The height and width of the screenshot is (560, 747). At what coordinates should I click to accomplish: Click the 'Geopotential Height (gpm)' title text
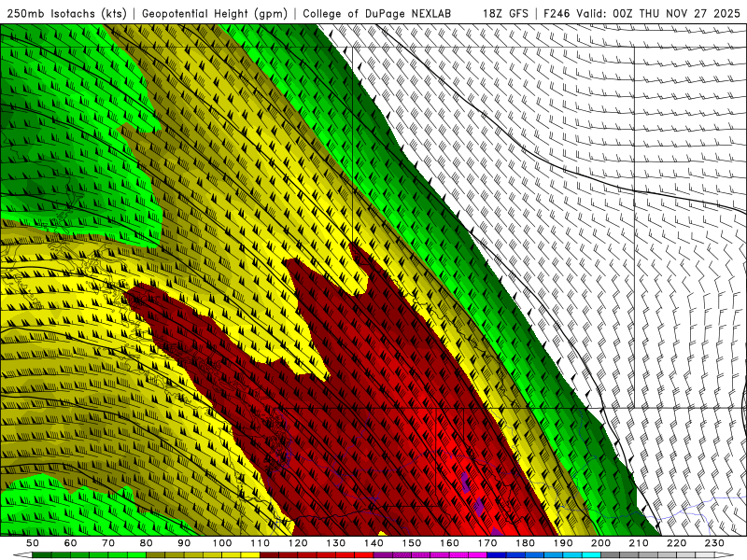215,14
